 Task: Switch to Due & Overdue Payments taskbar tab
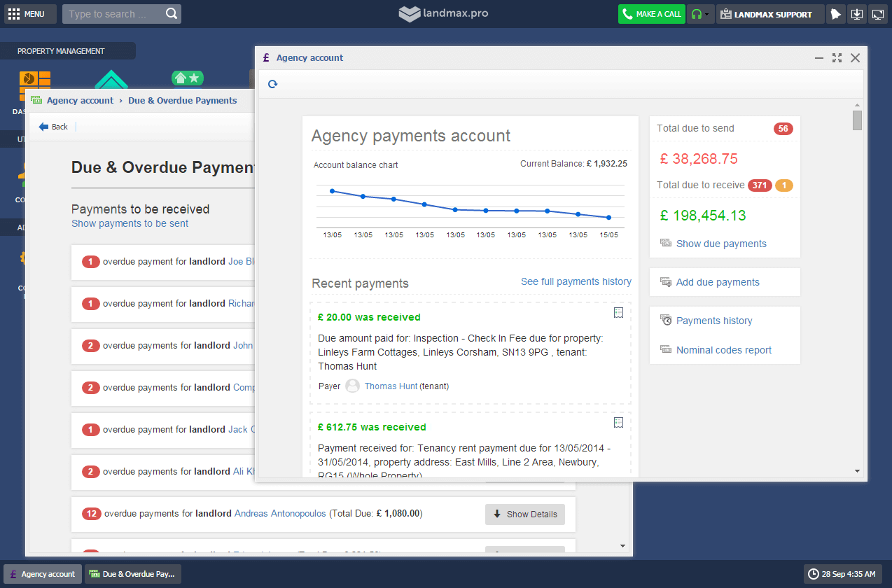(132, 574)
